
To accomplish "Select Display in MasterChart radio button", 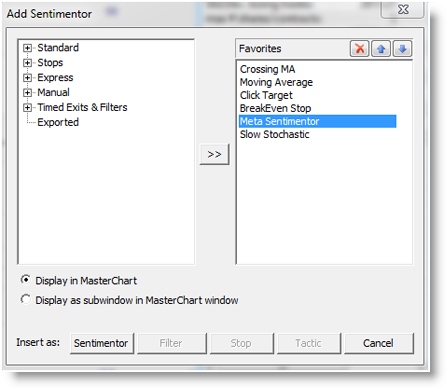I will click(x=26, y=280).
